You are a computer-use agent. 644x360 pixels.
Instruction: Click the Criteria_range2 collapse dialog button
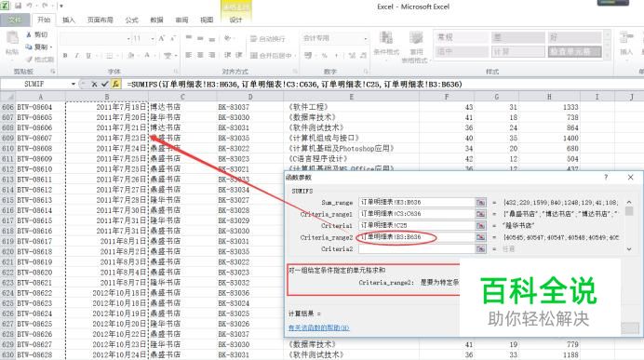(480, 237)
